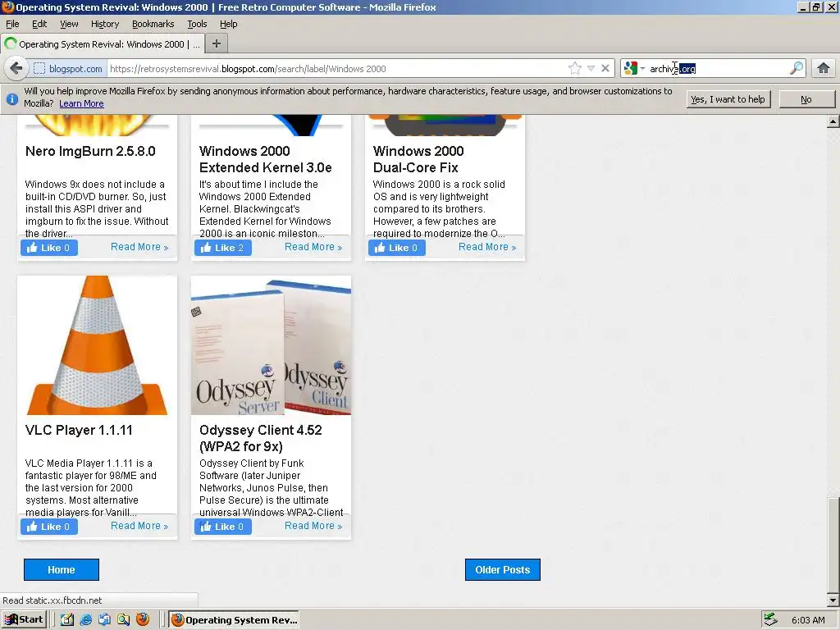Viewport: 840px width, 630px height.
Task: Click the Older Posts button
Action: pyautogui.click(x=503, y=569)
